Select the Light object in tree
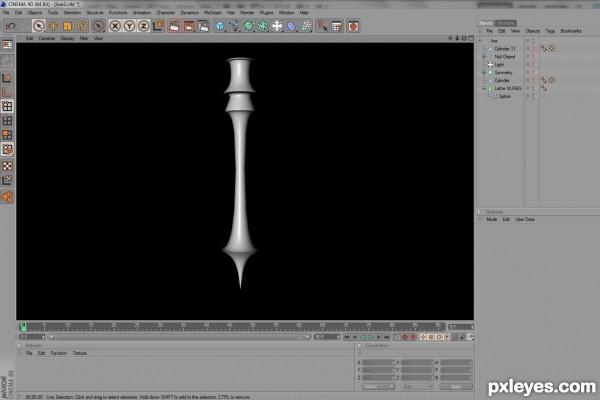The height and width of the screenshot is (400, 600). [x=499, y=65]
